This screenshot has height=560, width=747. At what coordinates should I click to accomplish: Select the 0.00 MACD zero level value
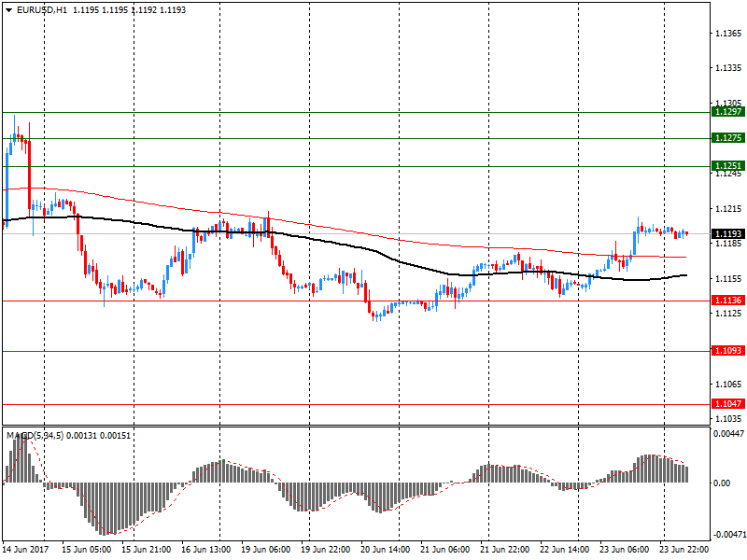721,483
